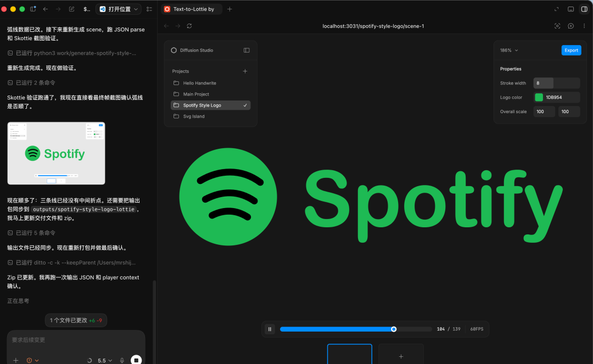Expand the 5.5 model selector

(105, 361)
